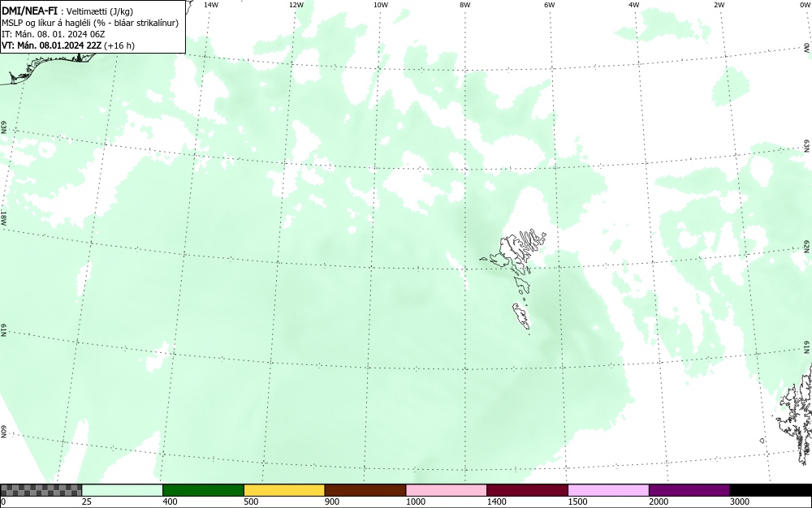Click the "Veltimætti (J/kg)" label
The width and height of the screenshot is (812, 508).
pos(100,12)
